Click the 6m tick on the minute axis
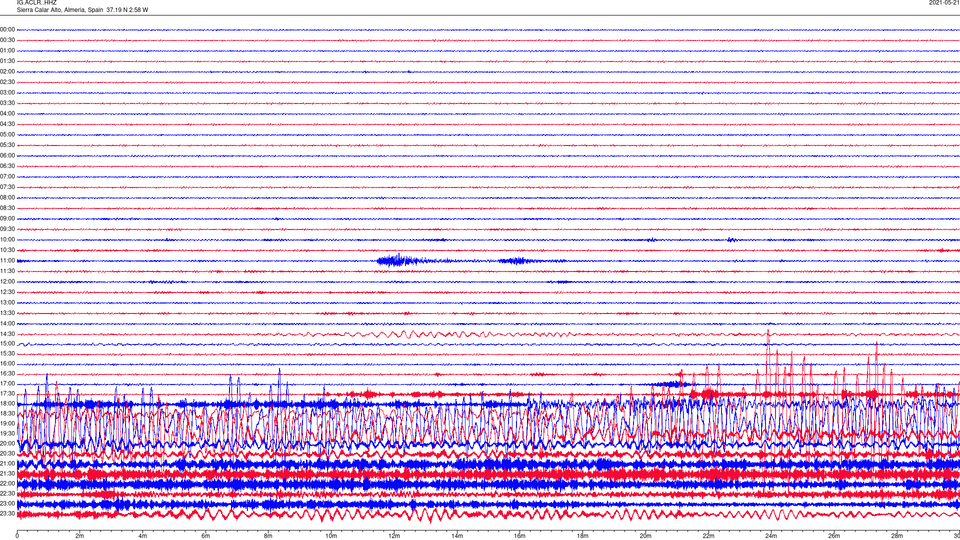The width and height of the screenshot is (960, 540). (x=205, y=536)
